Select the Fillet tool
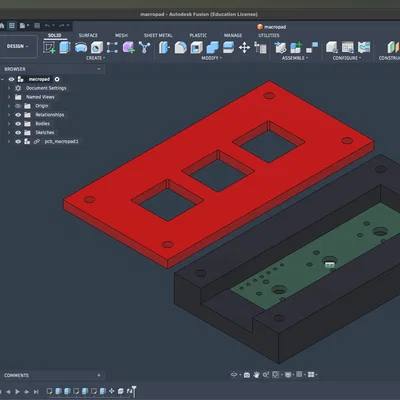The image size is (400, 400). [x=180, y=47]
